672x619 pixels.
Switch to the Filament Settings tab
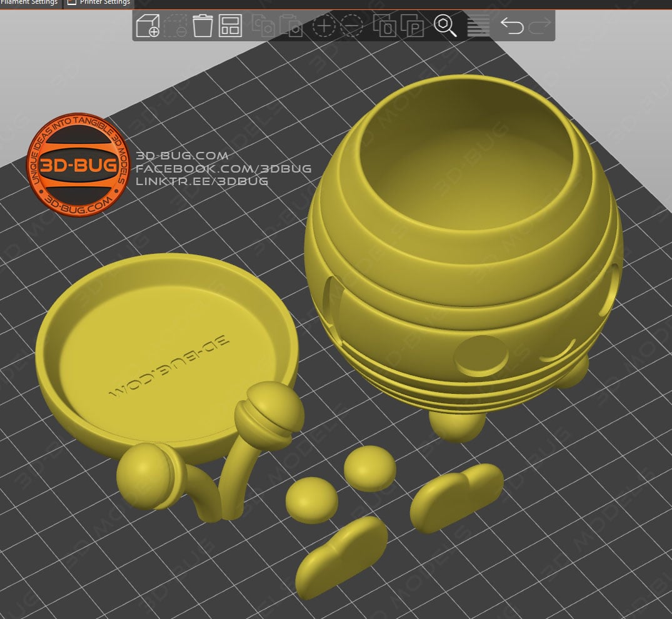tap(29, 3)
